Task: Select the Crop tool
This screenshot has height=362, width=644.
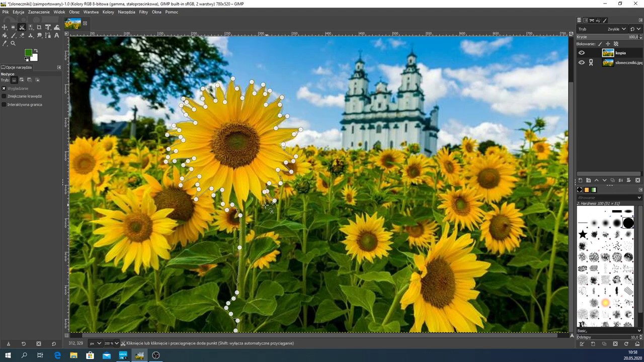Action: pos(39,27)
